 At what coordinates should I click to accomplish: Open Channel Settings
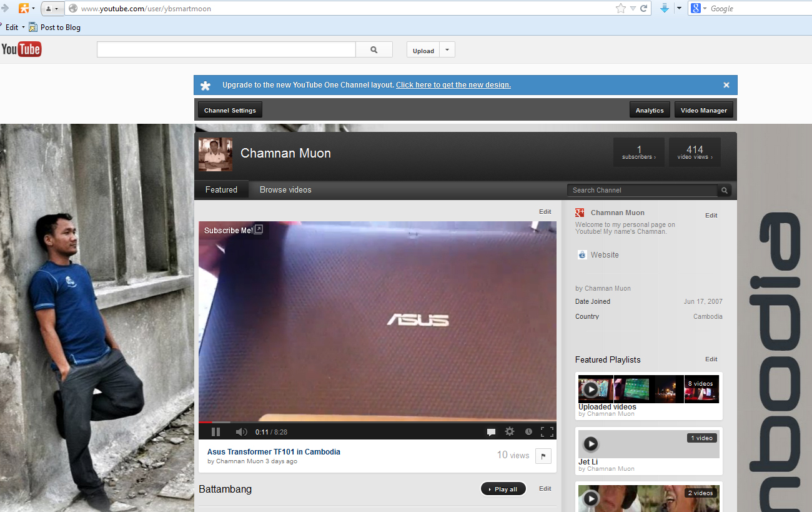click(x=230, y=110)
